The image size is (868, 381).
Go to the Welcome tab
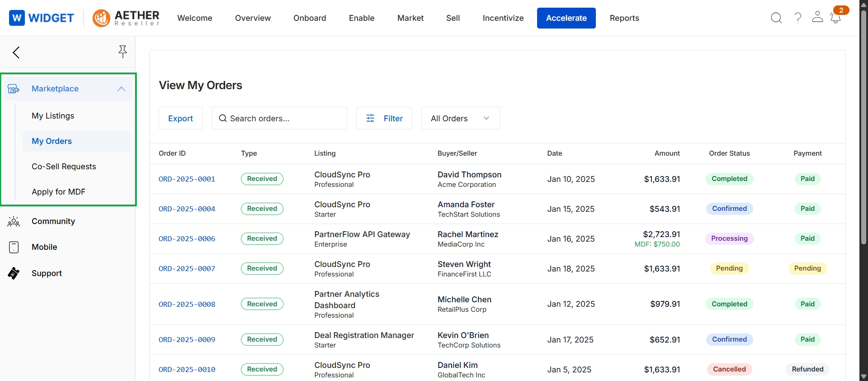195,18
